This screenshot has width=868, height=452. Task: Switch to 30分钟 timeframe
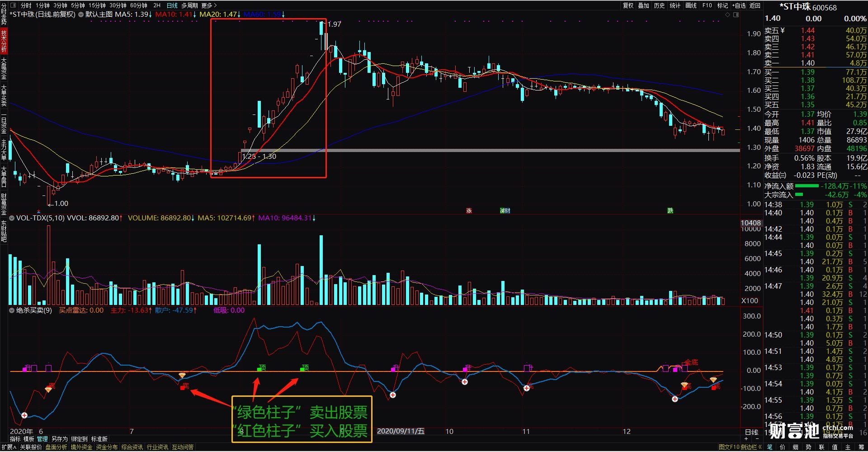[x=118, y=5]
